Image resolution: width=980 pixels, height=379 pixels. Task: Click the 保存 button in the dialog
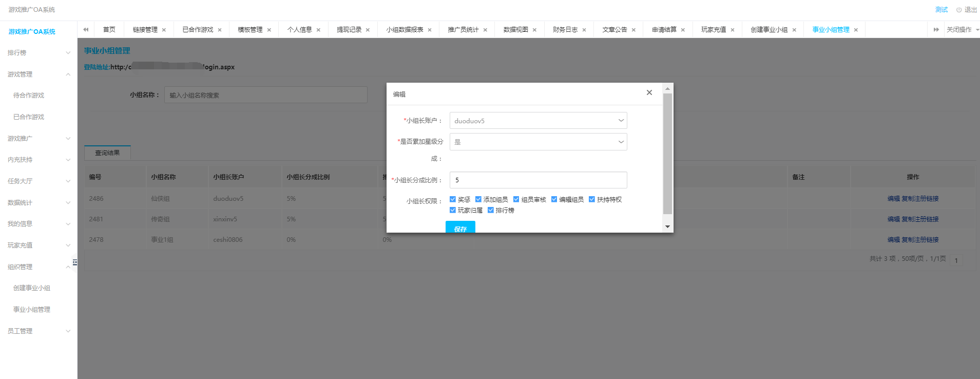point(460,228)
